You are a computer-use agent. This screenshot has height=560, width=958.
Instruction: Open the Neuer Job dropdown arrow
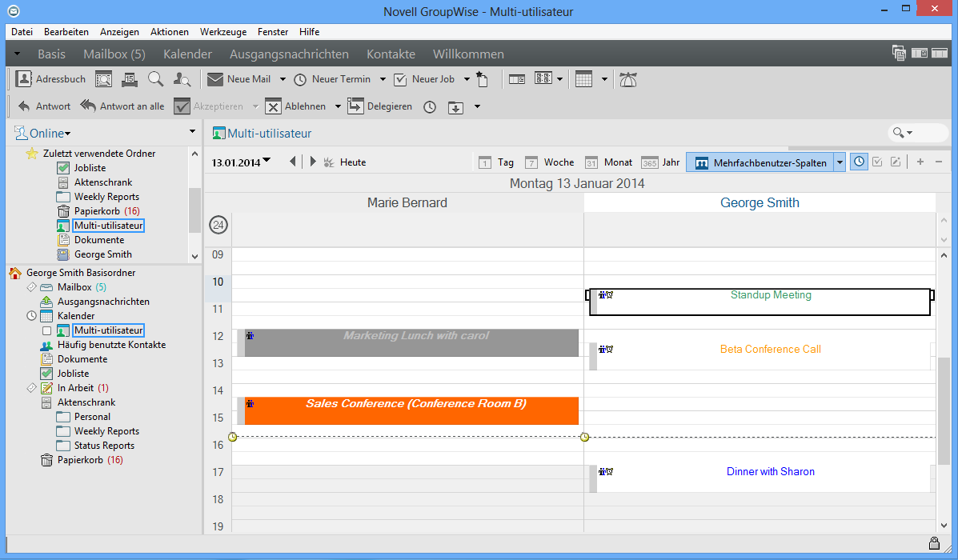pyautogui.click(x=467, y=79)
